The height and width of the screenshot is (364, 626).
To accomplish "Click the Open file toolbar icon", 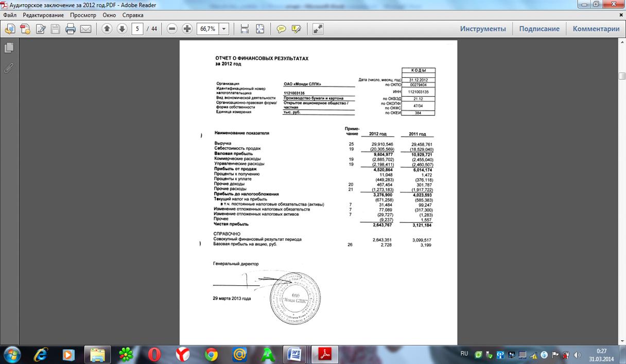I will tap(10, 29).
